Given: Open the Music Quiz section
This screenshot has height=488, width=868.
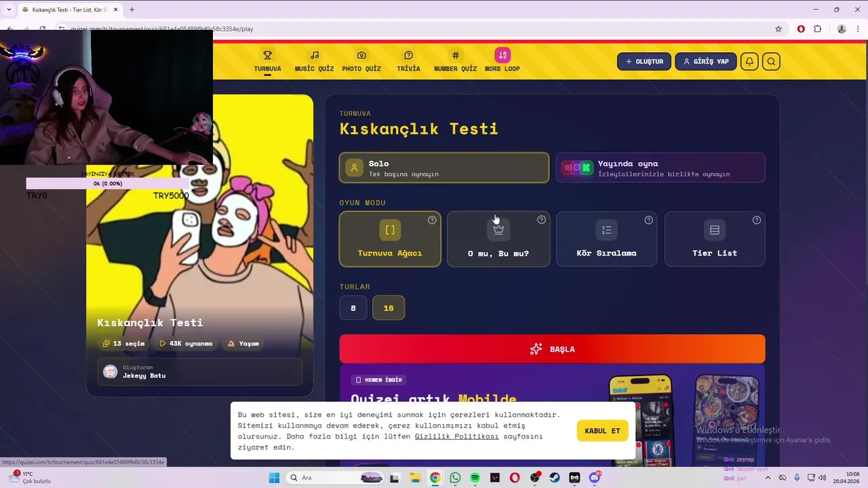Looking at the screenshot, I should pyautogui.click(x=314, y=61).
